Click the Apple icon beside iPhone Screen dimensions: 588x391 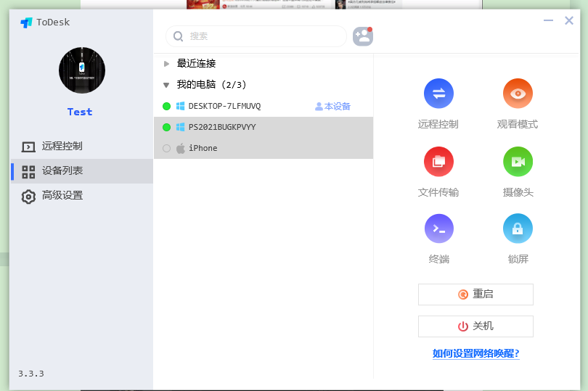(x=180, y=148)
